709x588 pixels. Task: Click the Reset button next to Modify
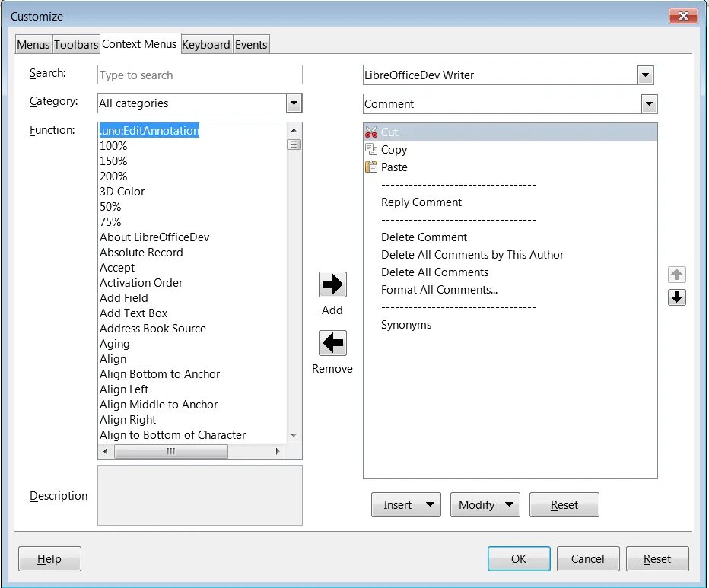[x=564, y=505]
